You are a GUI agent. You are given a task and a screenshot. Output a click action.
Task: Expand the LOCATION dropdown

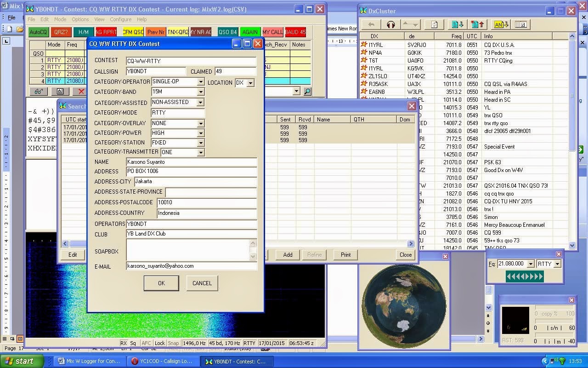click(x=250, y=83)
